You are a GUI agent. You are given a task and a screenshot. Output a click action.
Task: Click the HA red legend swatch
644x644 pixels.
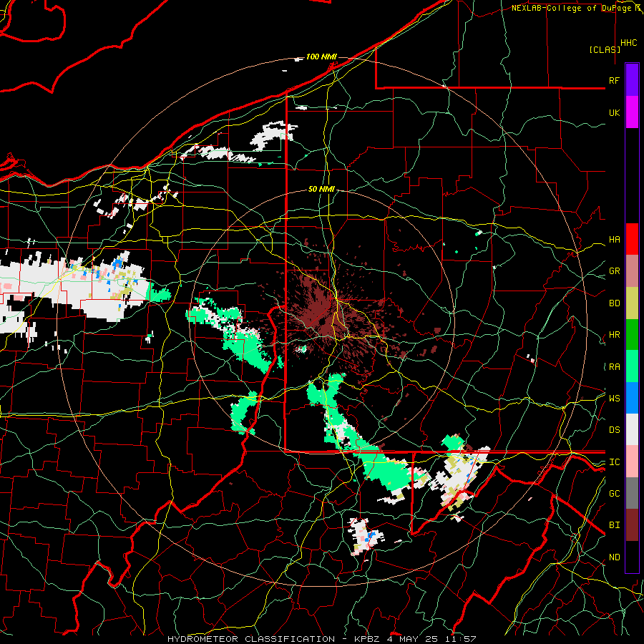pos(632,239)
